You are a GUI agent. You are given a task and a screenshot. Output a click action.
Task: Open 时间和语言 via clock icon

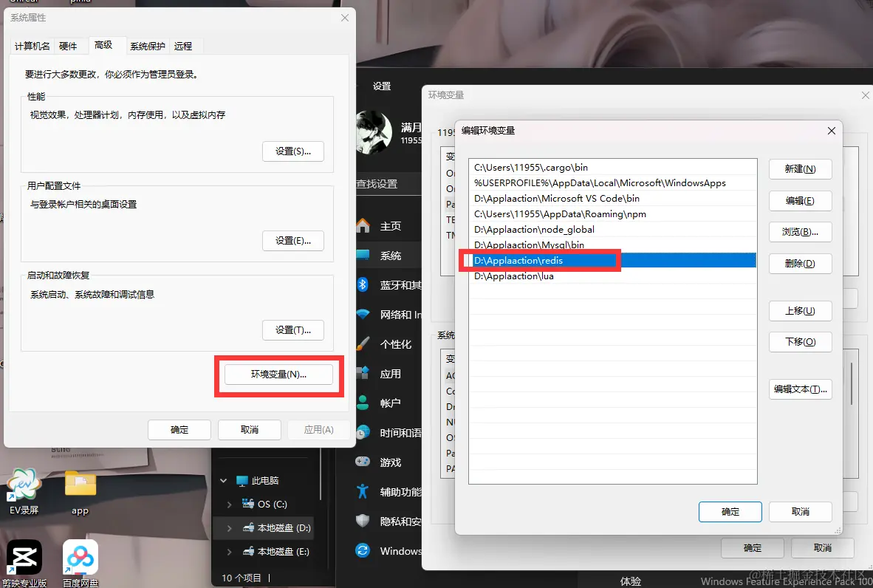coord(363,432)
